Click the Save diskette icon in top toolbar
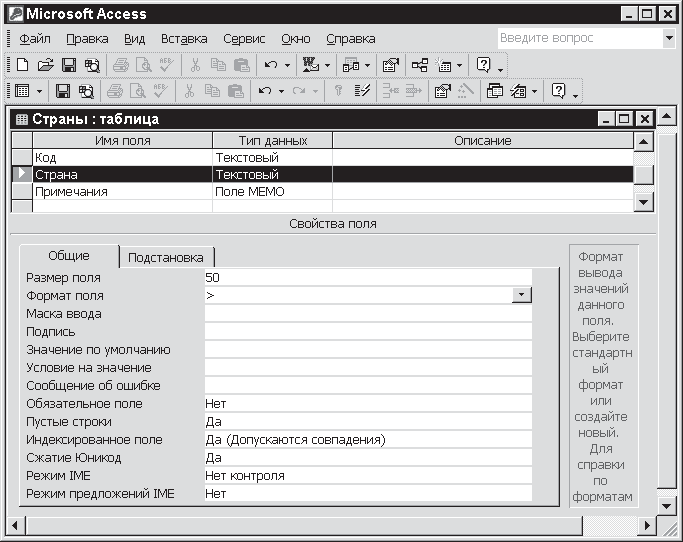Image resolution: width=683 pixels, height=542 pixels. point(69,65)
